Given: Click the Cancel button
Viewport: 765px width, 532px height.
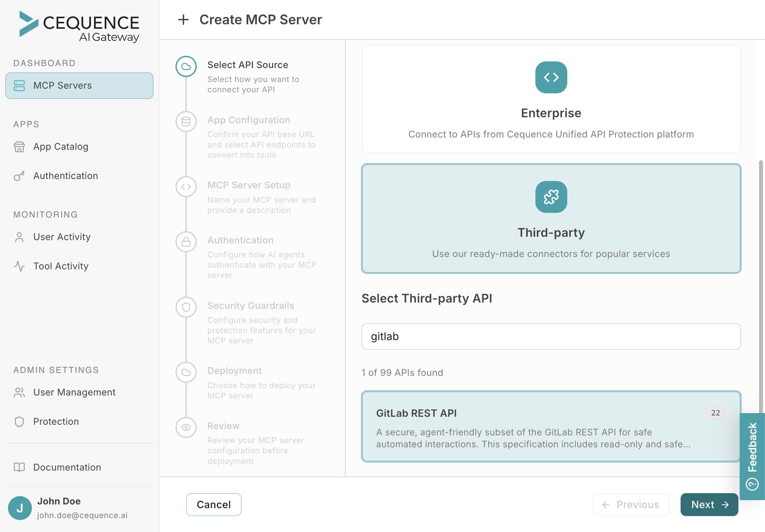Looking at the screenshot, I should (x=214, y=504).
